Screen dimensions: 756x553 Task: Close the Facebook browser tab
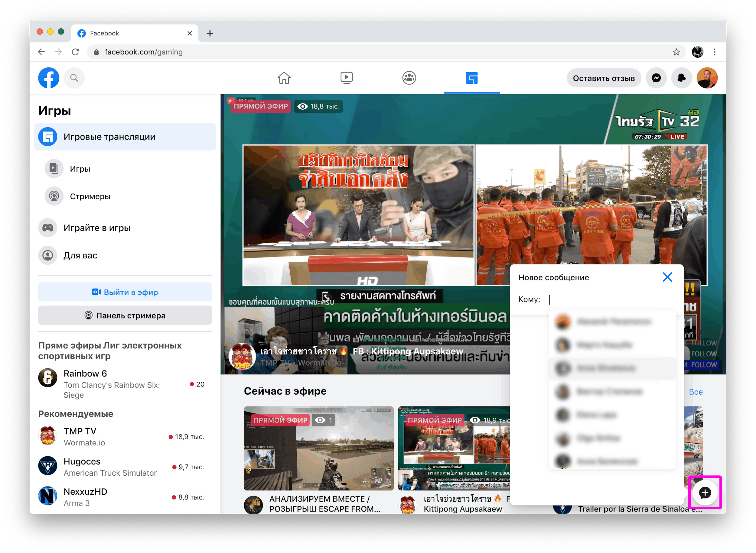pyautogui.click(x=190, y=33)
